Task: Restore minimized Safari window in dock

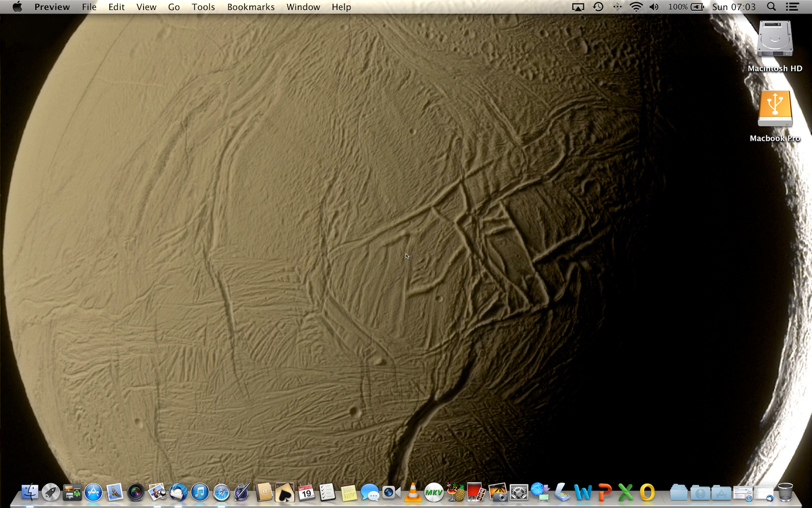Action: (x=743, y=493)
